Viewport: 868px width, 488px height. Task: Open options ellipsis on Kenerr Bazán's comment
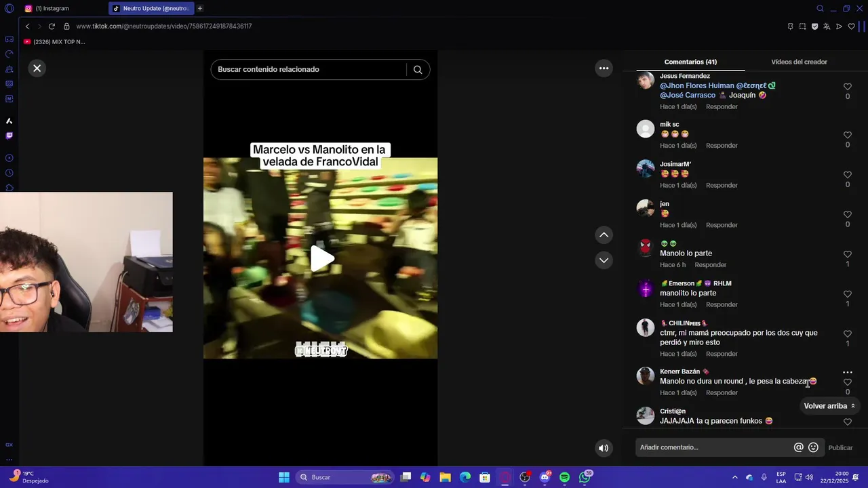848,372
